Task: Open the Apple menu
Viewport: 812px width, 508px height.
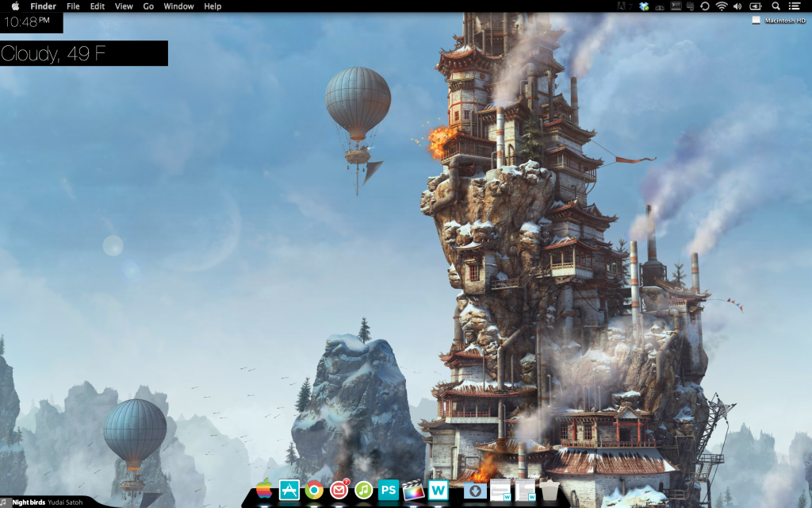Action: (15, 6)
